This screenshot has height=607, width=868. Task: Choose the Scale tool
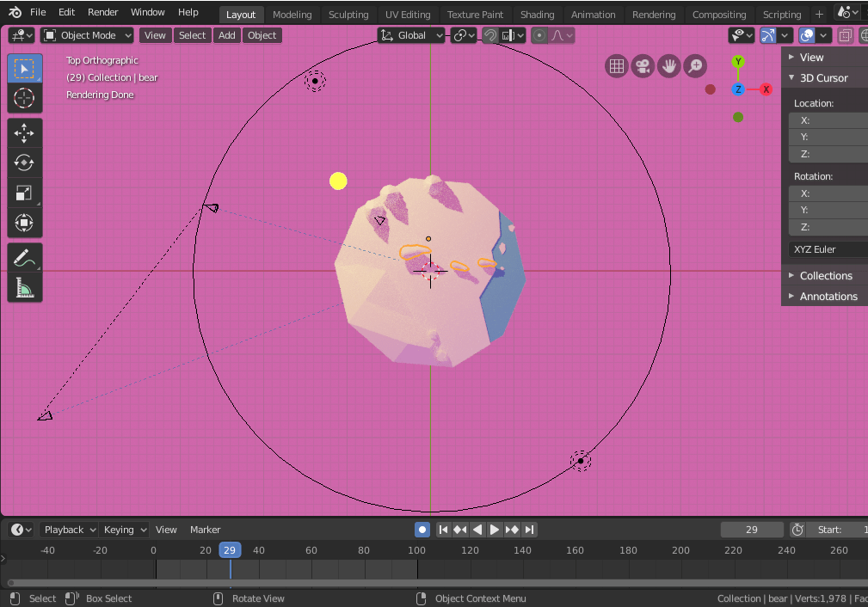(x=24, y=193)
